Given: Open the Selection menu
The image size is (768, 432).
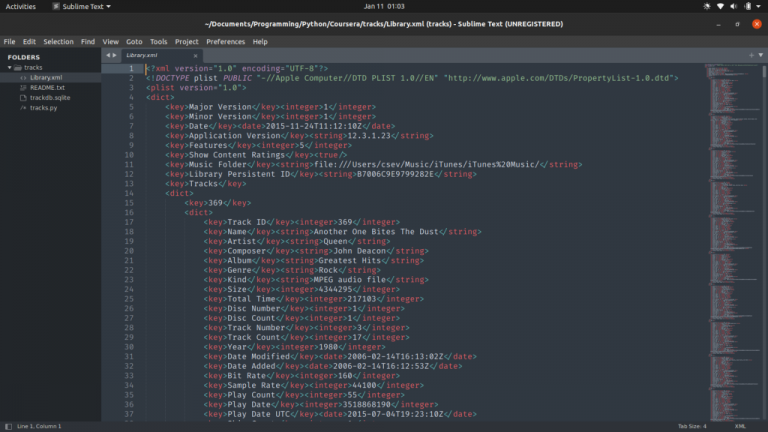Looking at the screenshot, I should tap(58, 42).
